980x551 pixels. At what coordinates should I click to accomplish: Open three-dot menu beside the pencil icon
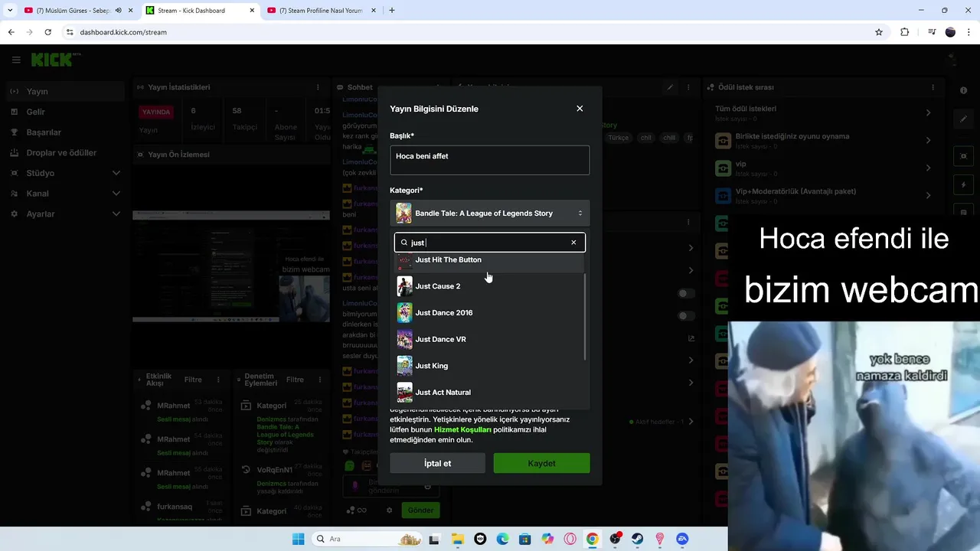pyautogui.click(x=688, y=87)
